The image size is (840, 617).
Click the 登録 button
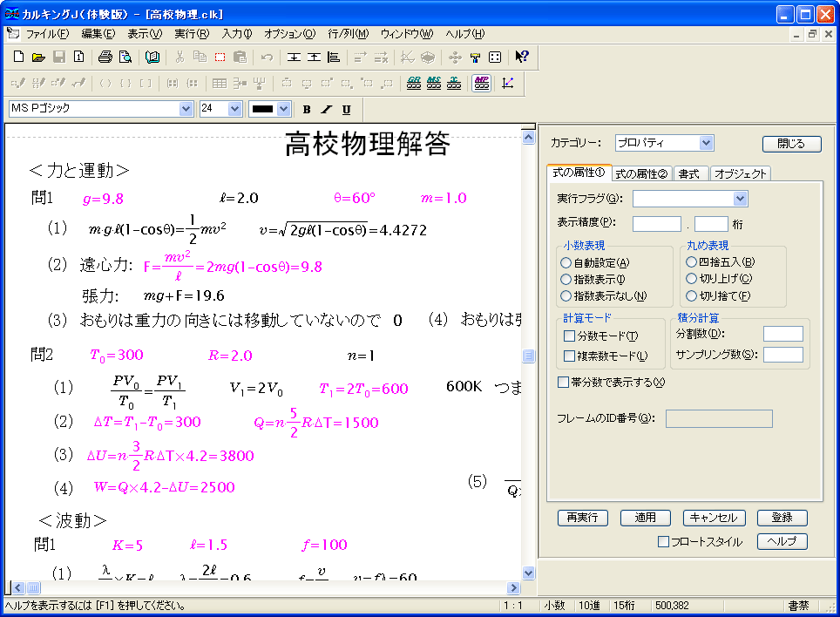click(782, 518)
